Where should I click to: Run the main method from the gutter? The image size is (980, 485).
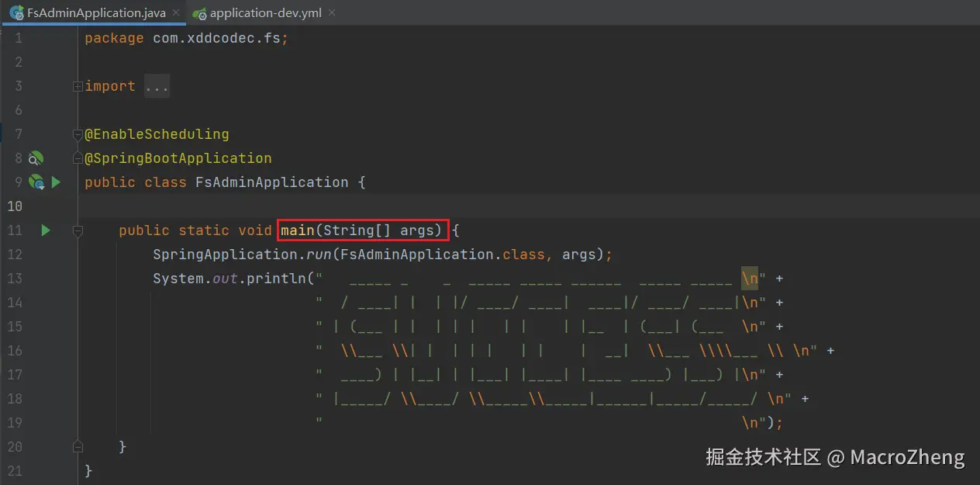pos(46,230)
